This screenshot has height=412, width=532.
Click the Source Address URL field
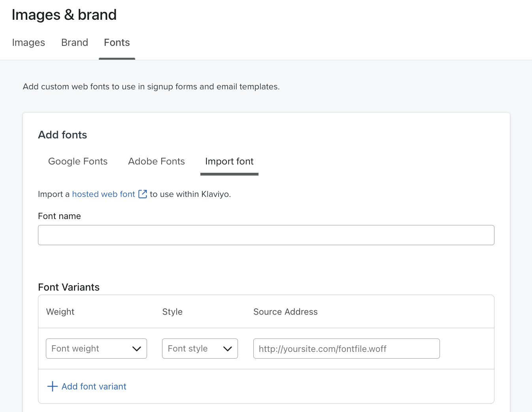(346, 348)
